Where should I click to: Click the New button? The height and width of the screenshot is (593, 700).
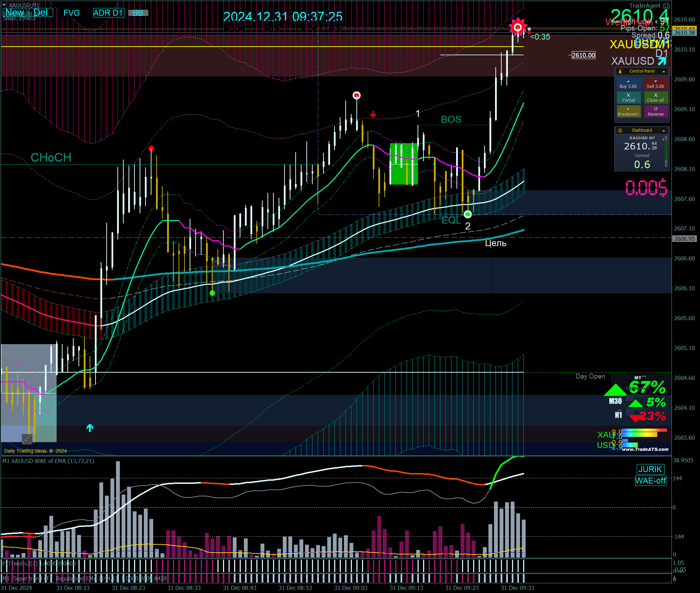coord(15,13)
